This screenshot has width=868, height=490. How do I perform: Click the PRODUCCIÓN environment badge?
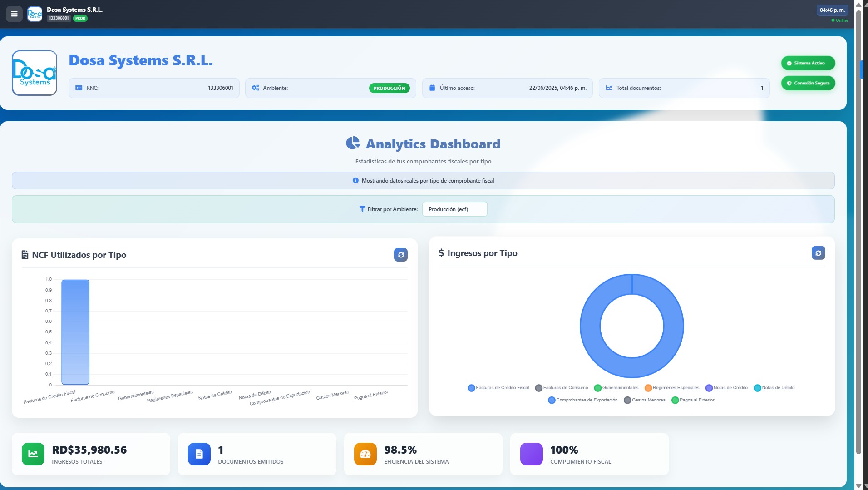(389, 88)
